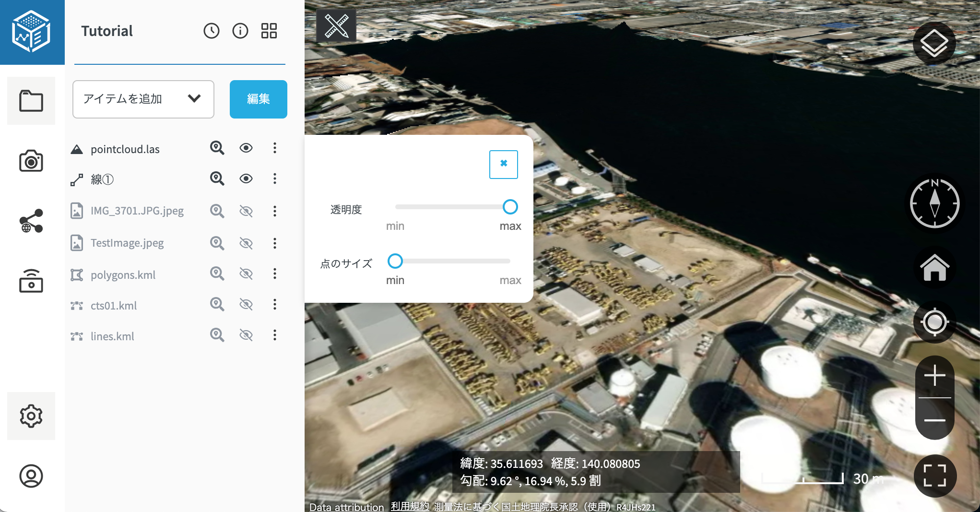Open more options for 線① item
The width and height of the screenshot is (980, 512).
tap(275, 179)
